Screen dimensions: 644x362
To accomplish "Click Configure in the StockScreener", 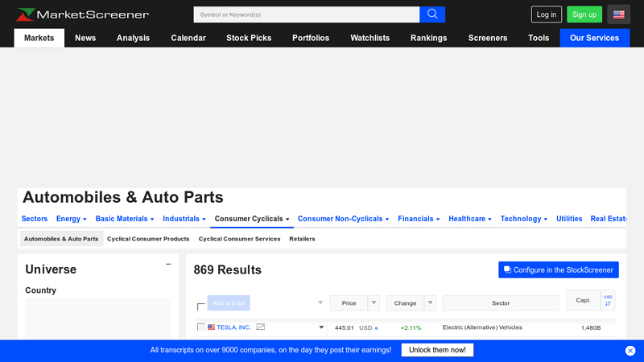I will click(x=559, y=269).
